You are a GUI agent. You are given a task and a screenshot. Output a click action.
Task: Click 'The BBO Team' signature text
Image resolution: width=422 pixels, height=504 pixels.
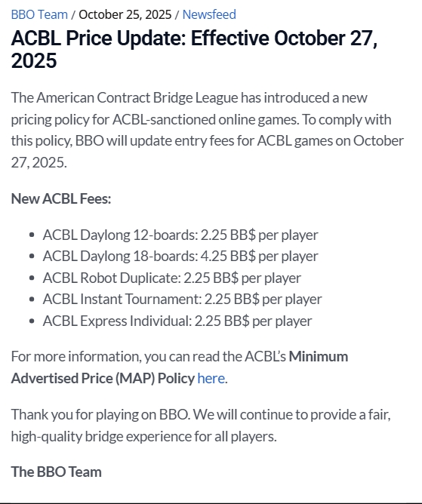(57, 472)
